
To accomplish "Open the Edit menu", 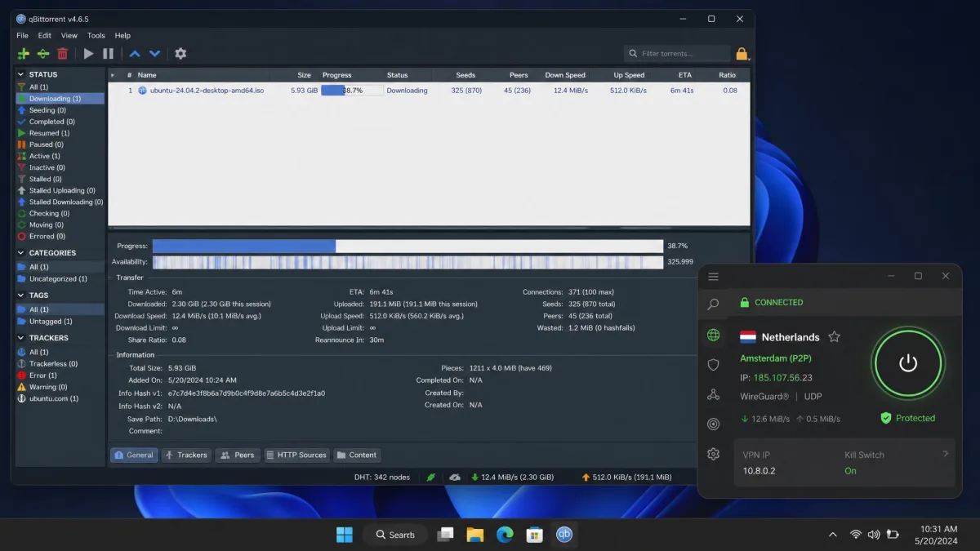I will (44, 36).
